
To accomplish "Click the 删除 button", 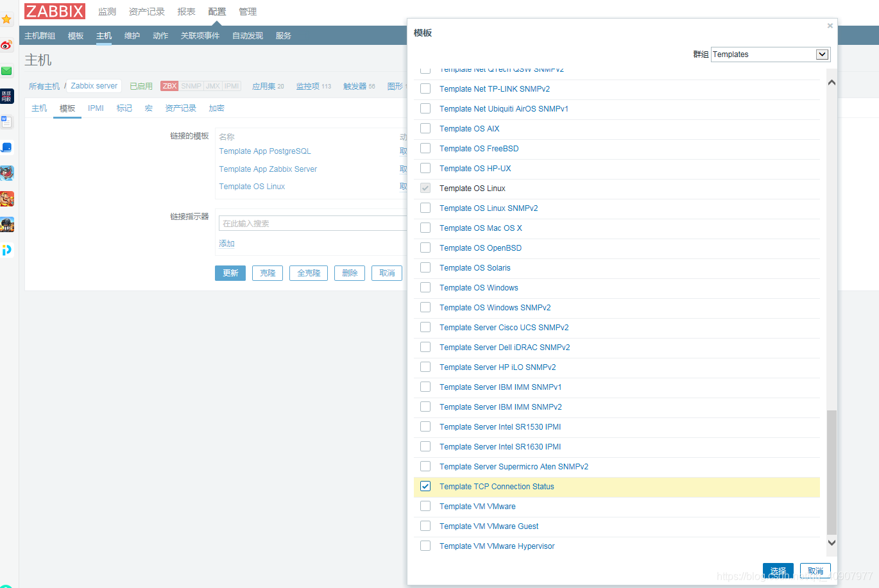I will coord(350,273).
